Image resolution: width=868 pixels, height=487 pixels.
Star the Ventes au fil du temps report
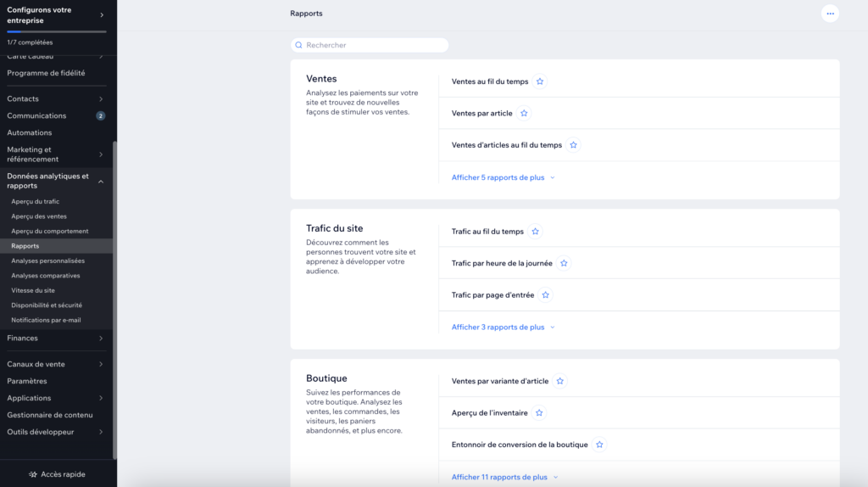click(x=540, y=81)
